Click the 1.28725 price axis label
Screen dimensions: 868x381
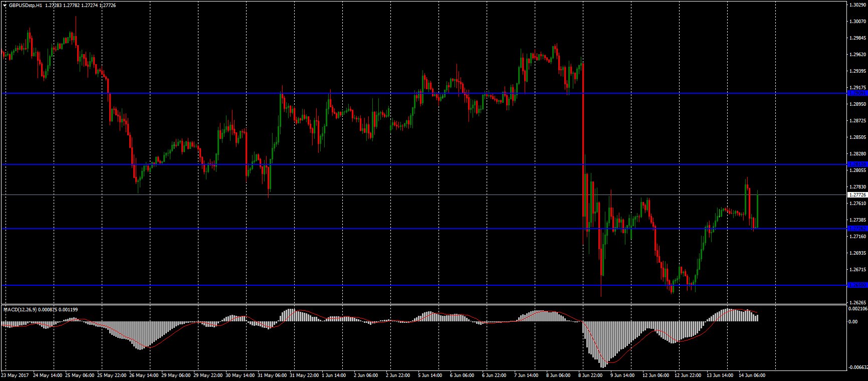[x=858, y=121]
